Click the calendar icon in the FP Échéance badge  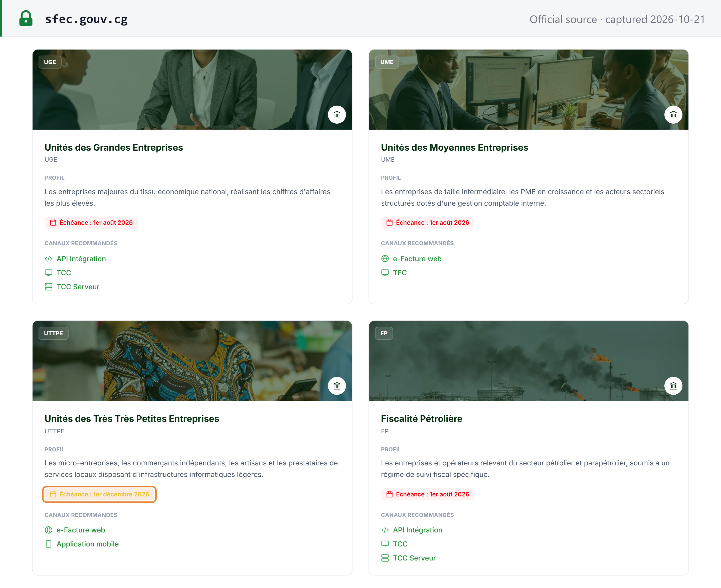[389, 494]
